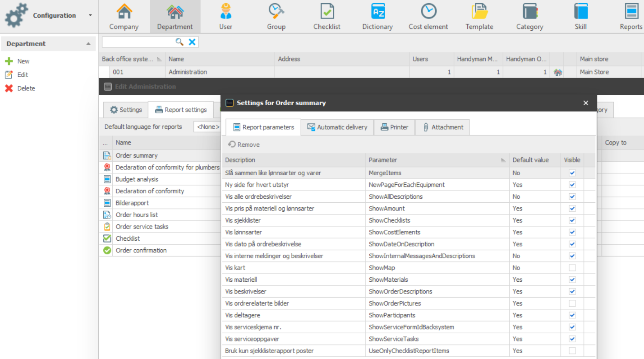
Task: Select the Department toolbar icon
Action: coord(175,11)
